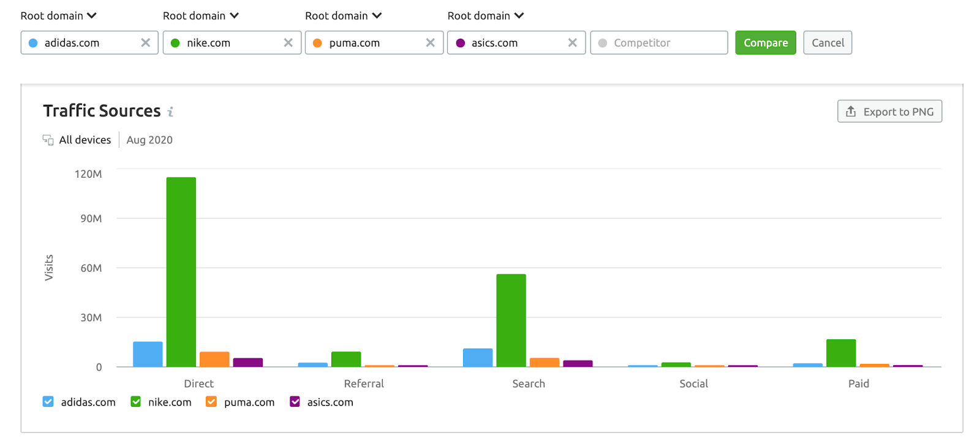980x446 pixels.
Task: Uncheck nike.com in chart legend
Action: (x=136, y=402)
